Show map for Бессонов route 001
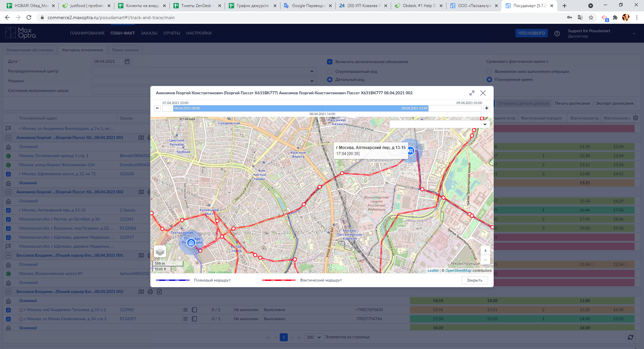This screenshot has height=349, width=644. (x=141, y=255)
